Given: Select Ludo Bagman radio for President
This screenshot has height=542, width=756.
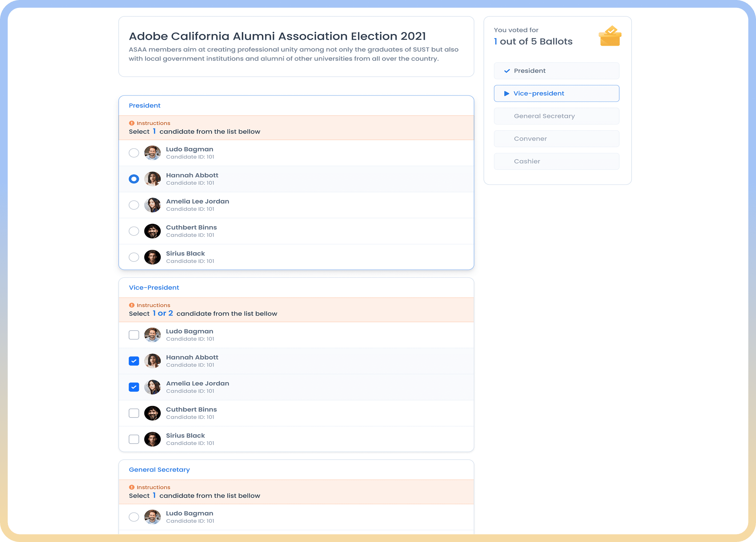Looking at the screenshot, I should point(134,153).
